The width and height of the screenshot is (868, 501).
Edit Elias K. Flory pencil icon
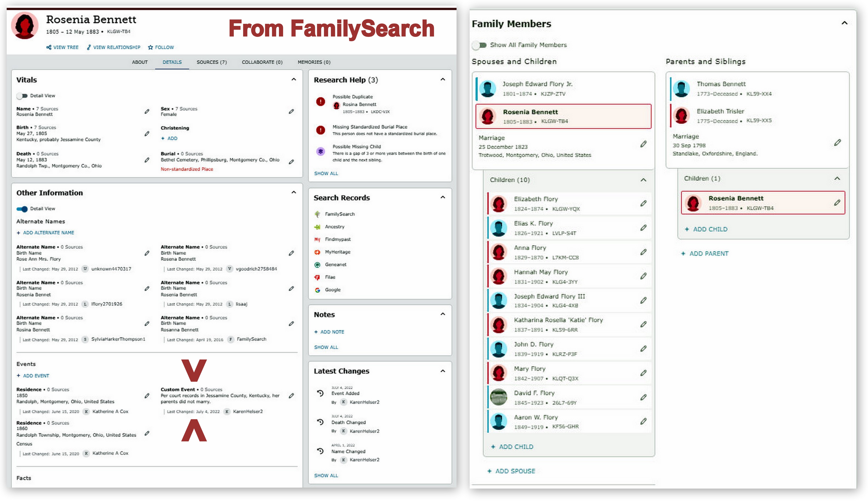click(x=643, y=228)
